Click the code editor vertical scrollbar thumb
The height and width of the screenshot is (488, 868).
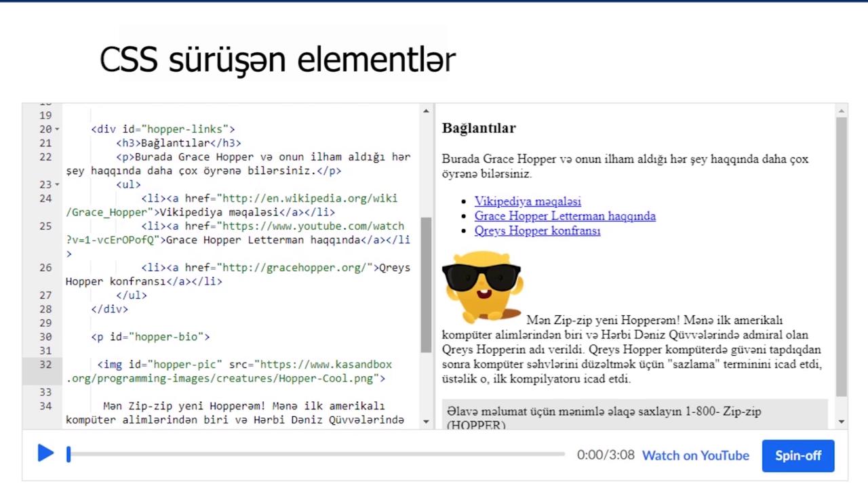pos(426,285)
